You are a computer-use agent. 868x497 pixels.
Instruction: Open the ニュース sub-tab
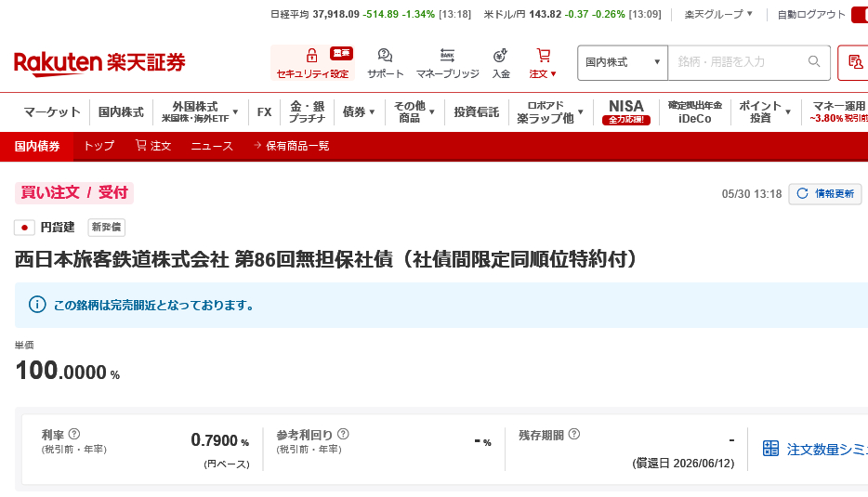point(212,146)
